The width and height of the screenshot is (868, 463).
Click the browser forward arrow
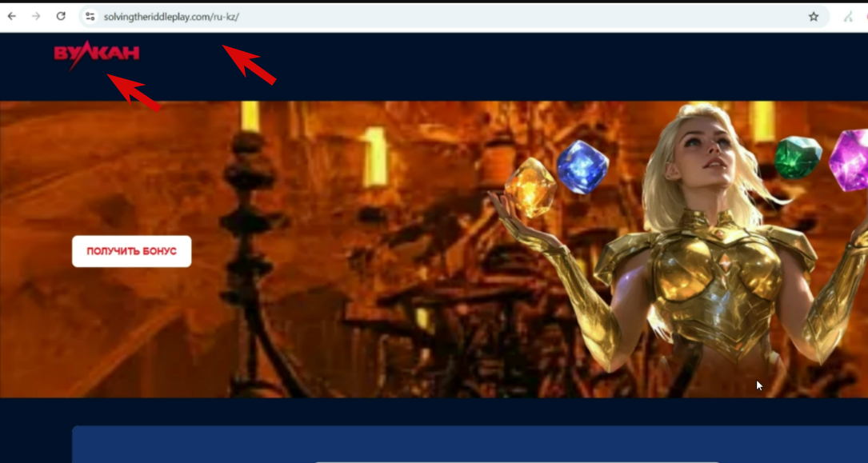[36, 17]
